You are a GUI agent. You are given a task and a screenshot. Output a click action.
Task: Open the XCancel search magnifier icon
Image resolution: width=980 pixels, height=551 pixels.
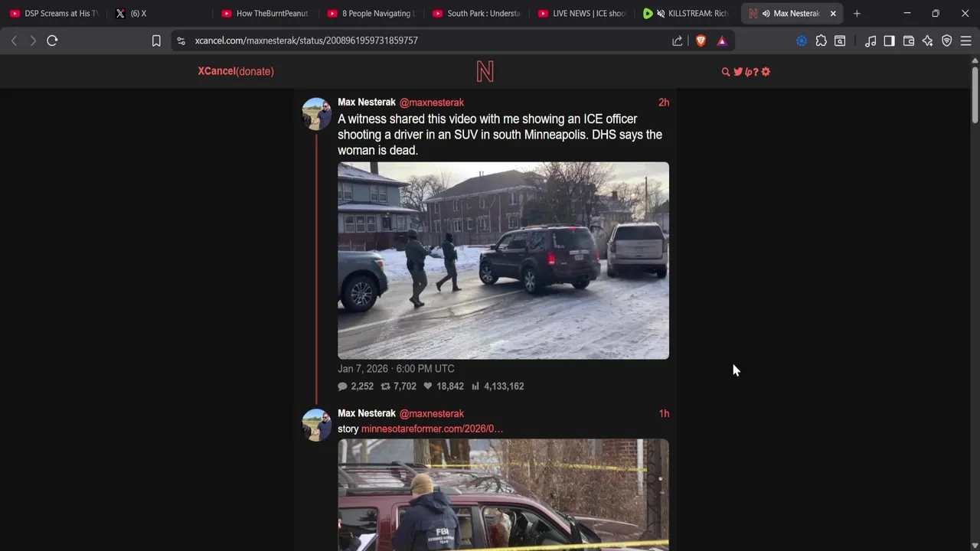[726, 72]
